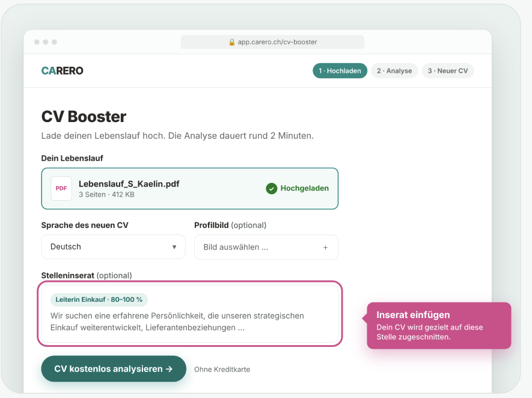Click the plus icon in Profilbild field
This screenshot has width=532, height=398.
point(325,247)
